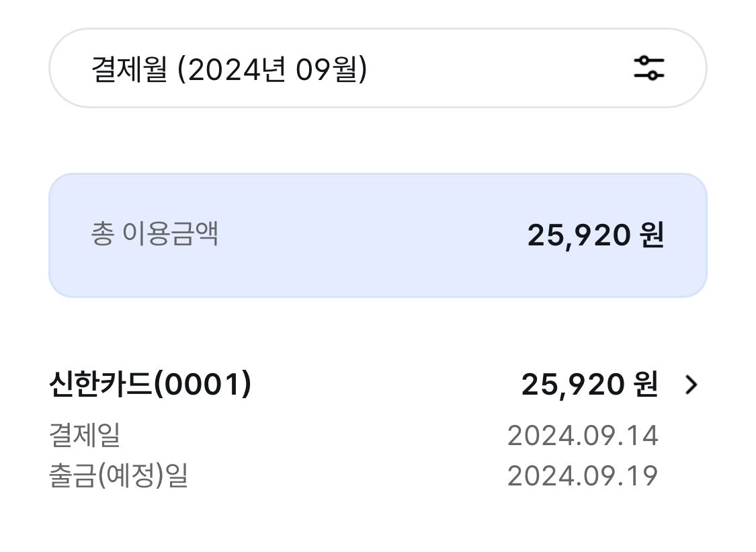Screen dimensions: 756x552
Task: Click the 결제일 label
Action: [x=85, y=435]
